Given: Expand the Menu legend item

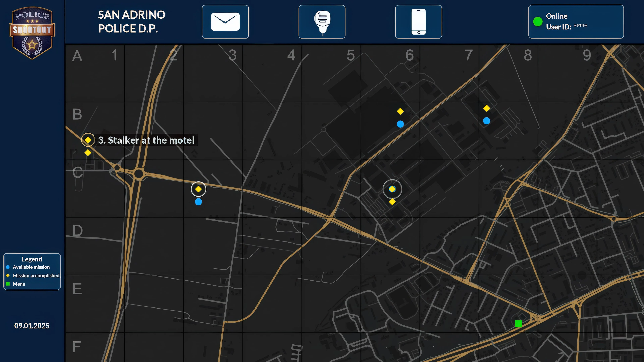Looking at the screenshot, I should point(19,284).
